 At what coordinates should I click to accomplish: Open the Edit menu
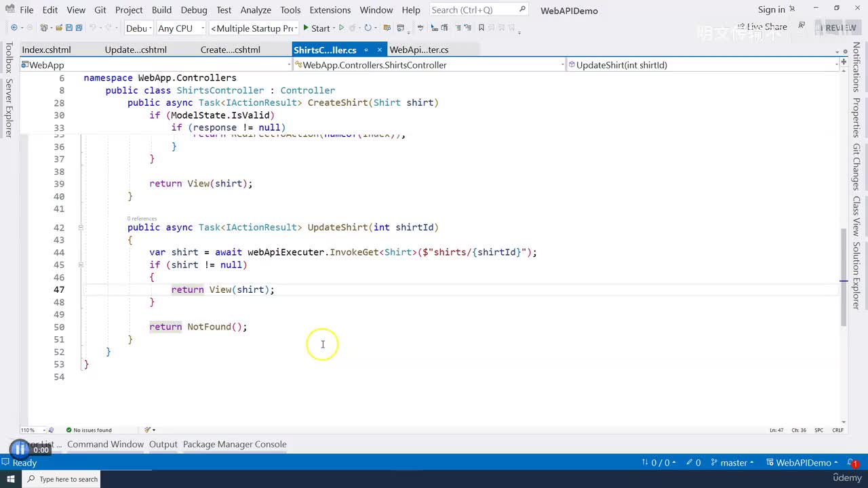pyautogui.click(x=50, y=10)
